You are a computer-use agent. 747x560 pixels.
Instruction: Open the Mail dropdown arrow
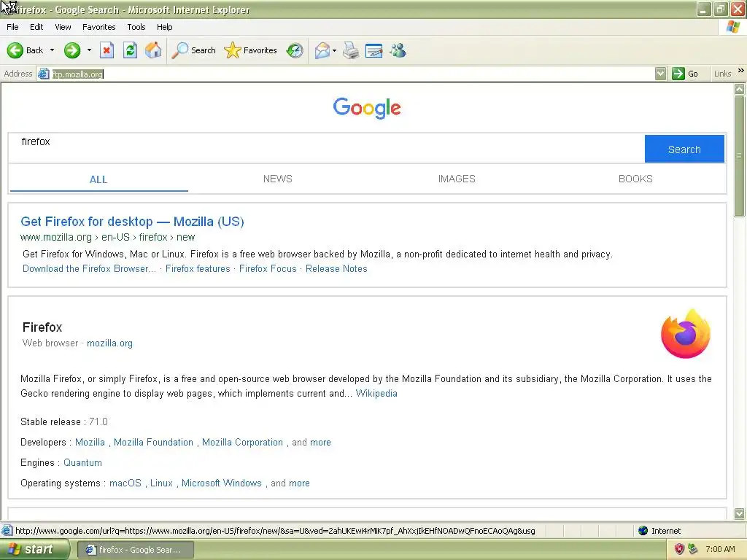coord(334,50)
